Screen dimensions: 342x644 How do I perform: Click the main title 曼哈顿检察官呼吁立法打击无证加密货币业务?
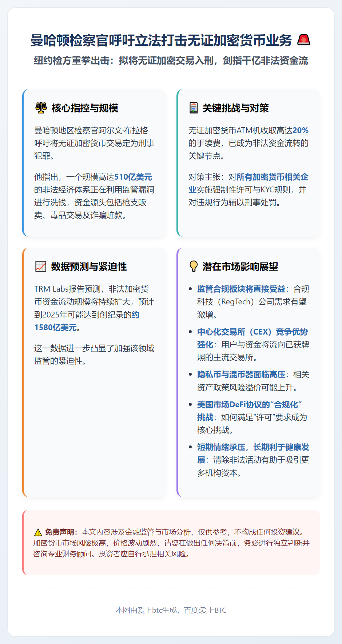pyautogui.click(x=161, y=40)
